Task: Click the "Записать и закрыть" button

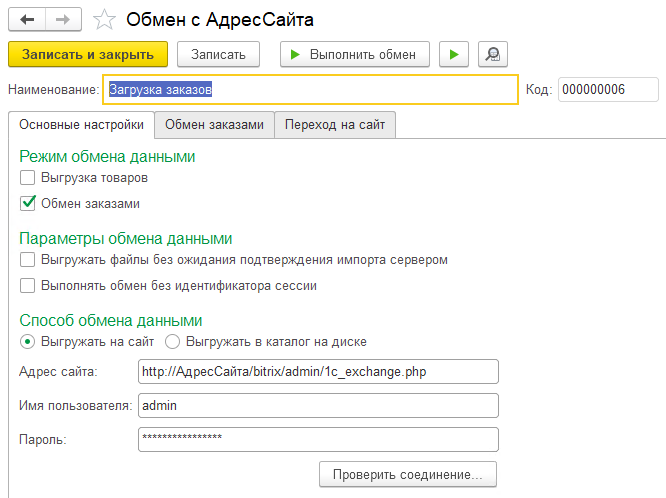Action: pos(88,54)
